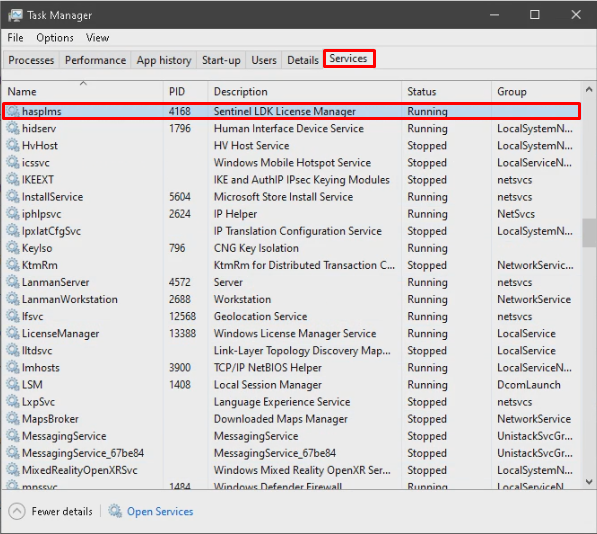Select the LicenseManager service gear icon

pyautogui.click(x=13, y=333)
